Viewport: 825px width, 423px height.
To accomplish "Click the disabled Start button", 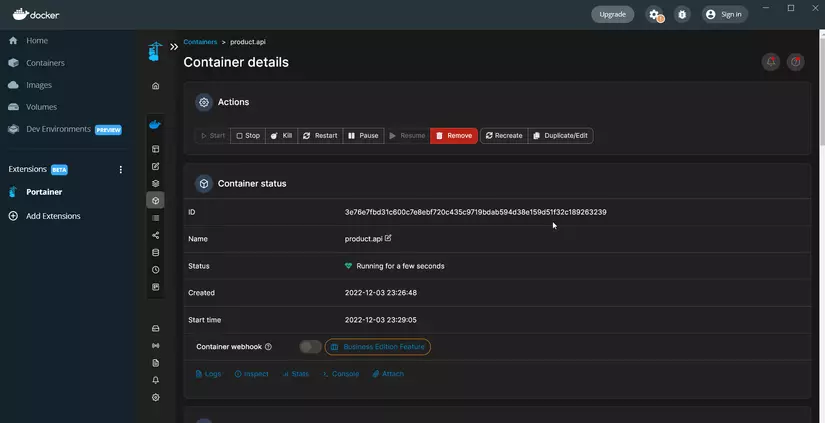I will pyautogui.click(x=213, y=136).
